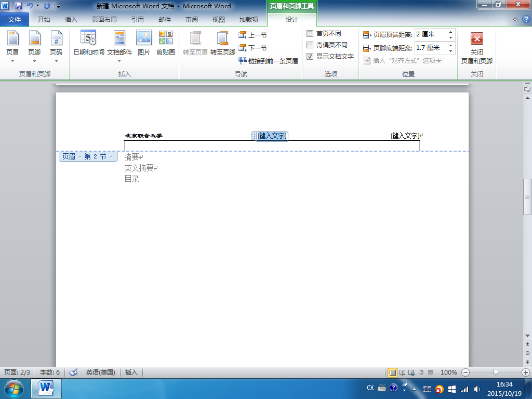The height and width of the screenshot is (399, 532).
Task: Switch to the 页面布局 tab
Action: [x=104, y=20]
